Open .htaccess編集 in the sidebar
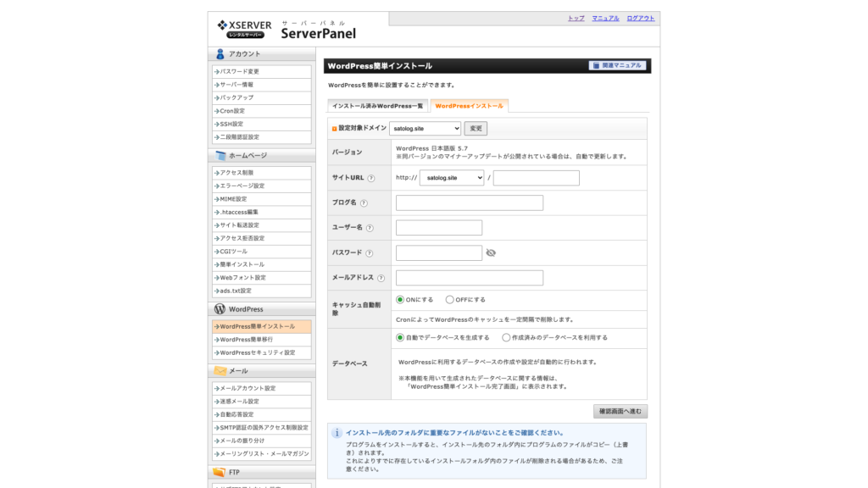 coord(261,212)
